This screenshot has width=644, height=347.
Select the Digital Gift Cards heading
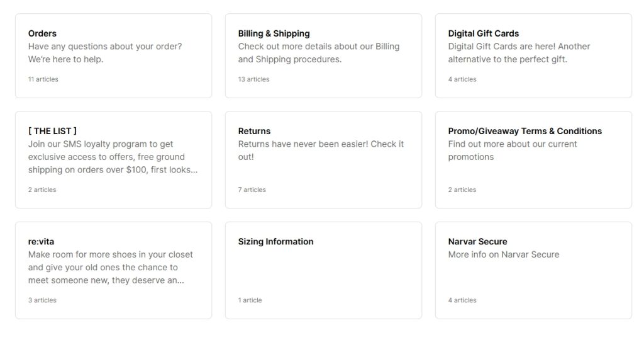click(x=483, y=33)
